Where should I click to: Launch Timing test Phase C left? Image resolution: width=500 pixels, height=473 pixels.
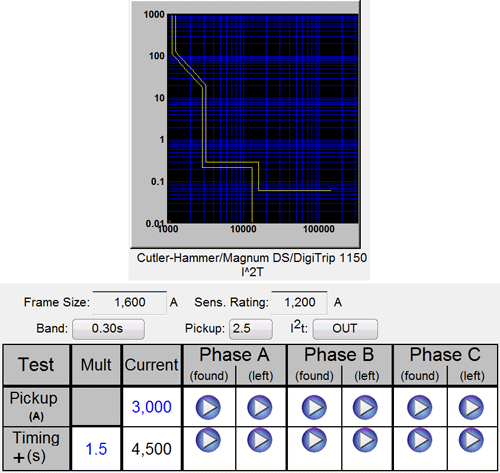coord(471,440)
